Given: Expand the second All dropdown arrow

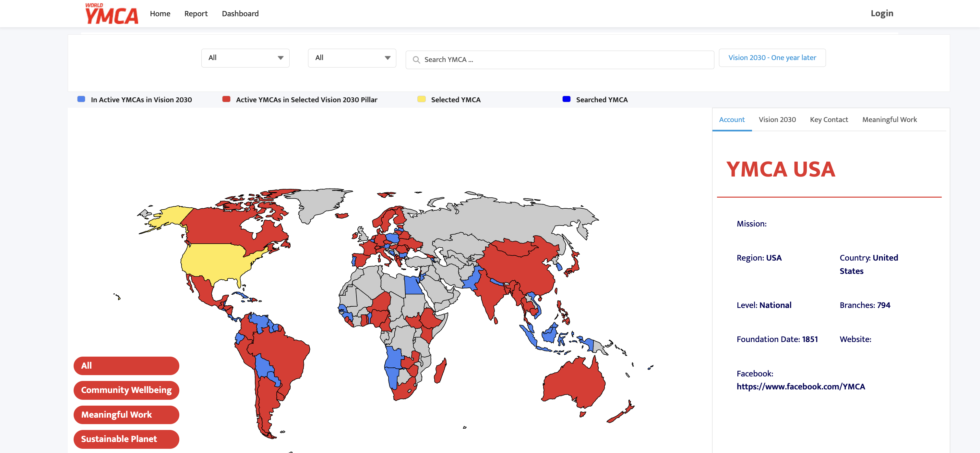Looking at the screenshot, I should click(x=387, y=58).
